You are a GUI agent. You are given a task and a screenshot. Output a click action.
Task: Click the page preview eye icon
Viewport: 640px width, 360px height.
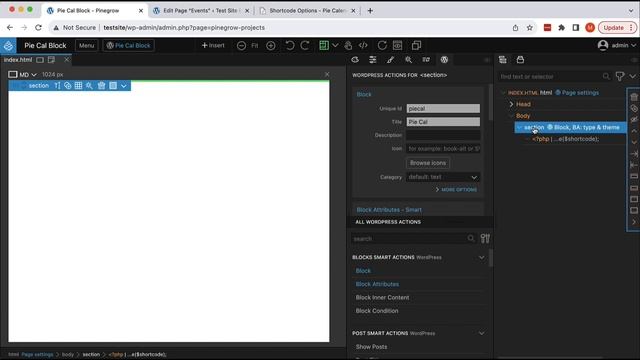[x=398, y=45]
